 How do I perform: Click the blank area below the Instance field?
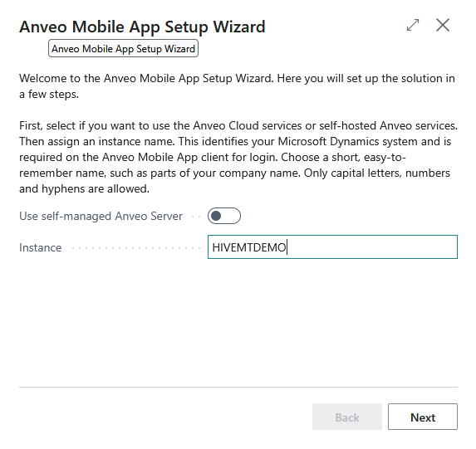(238, 321)
